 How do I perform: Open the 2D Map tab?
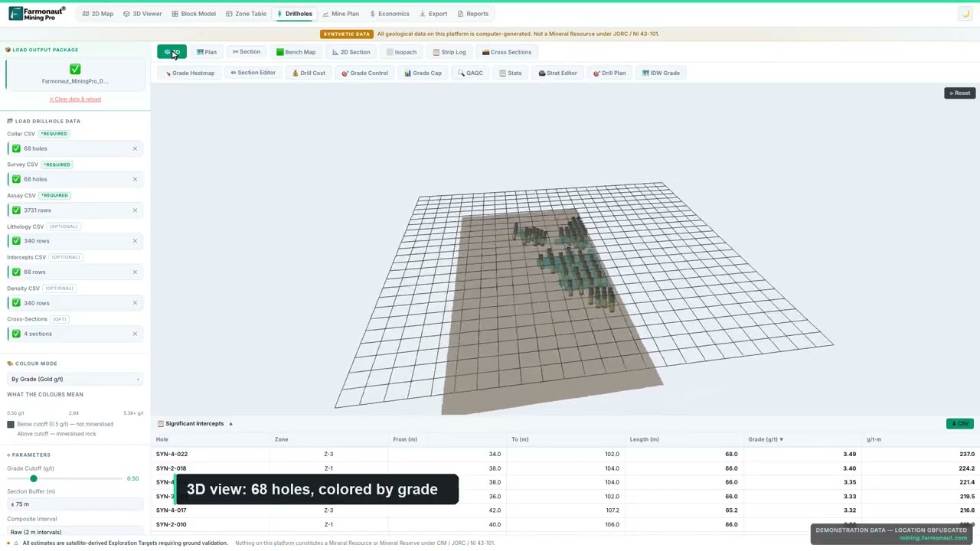[97, 14]
